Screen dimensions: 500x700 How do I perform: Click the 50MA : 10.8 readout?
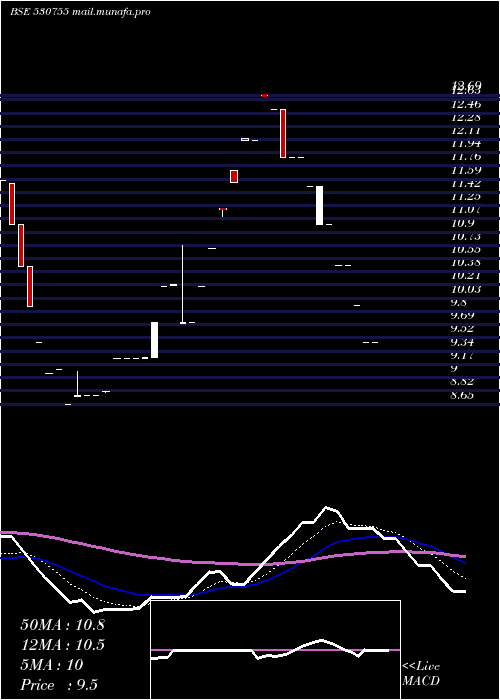click(x=62, y=625)
